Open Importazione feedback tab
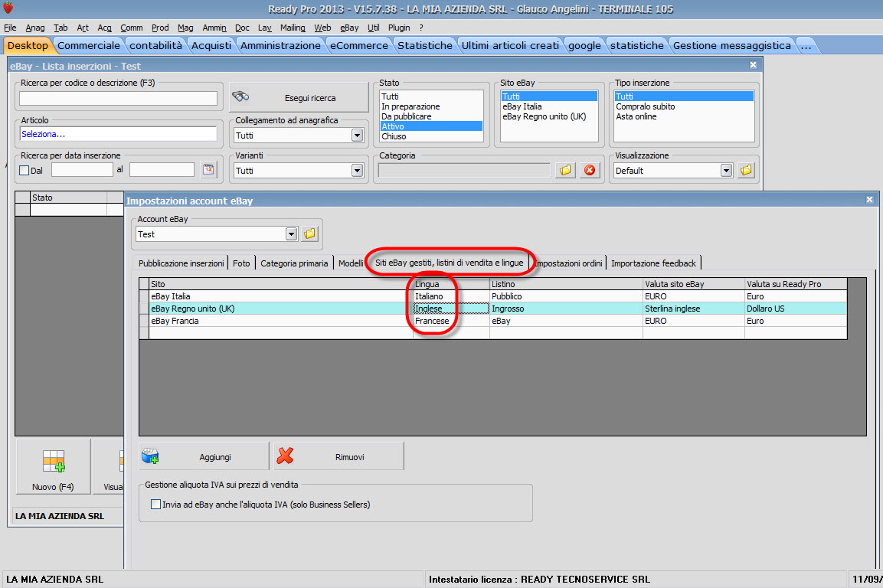Screen dimensions: 883x588 653,263
